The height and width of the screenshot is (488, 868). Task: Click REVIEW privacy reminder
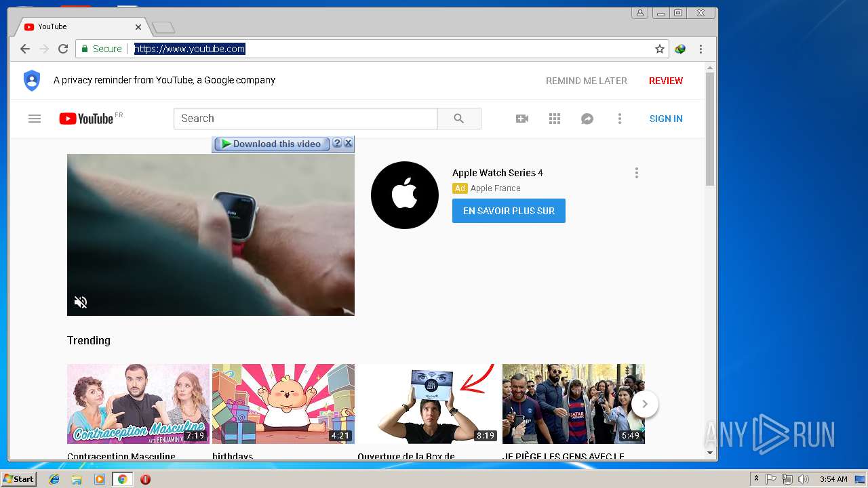pyautogui.click(x=666, y=81)
